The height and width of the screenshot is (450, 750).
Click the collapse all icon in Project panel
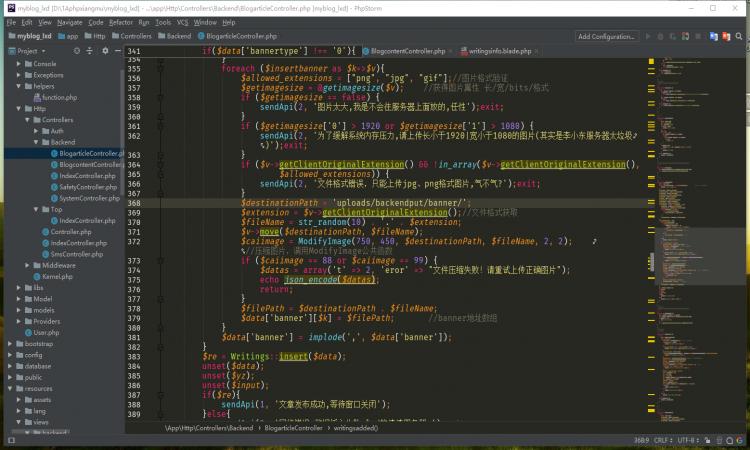tap(89, 50)
